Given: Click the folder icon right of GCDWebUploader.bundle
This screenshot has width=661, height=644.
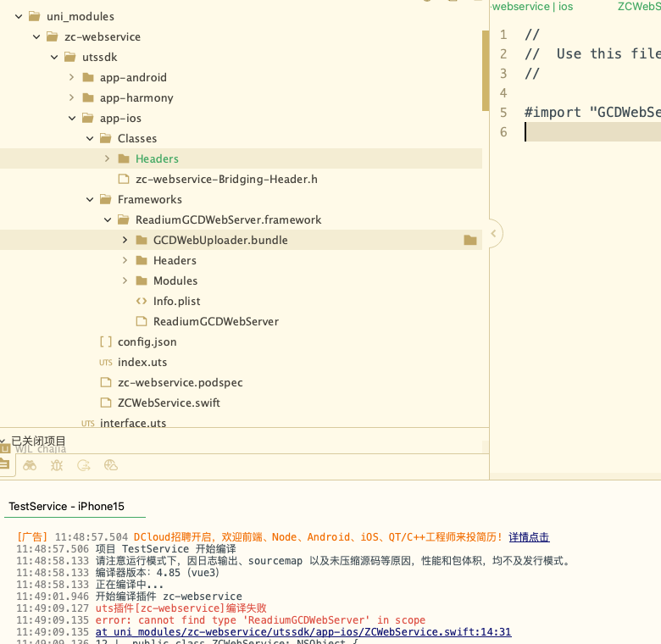Looking at the screenshot, I should 470,241.
